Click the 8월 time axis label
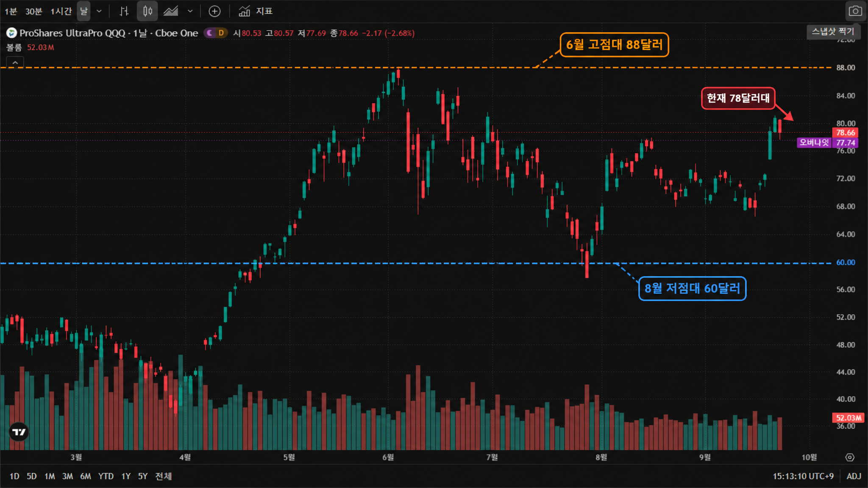 pos(601,457)
